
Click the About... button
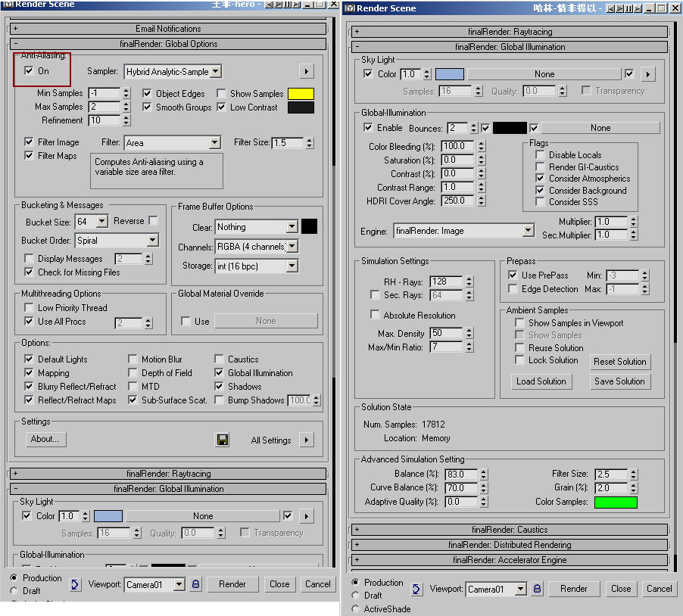[45, 439]
